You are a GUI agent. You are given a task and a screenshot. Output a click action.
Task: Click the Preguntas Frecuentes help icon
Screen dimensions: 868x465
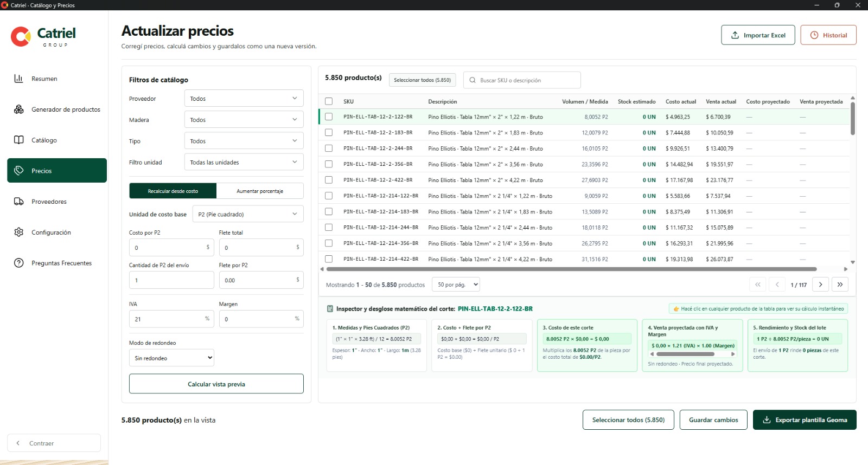(x=18, y=263)
